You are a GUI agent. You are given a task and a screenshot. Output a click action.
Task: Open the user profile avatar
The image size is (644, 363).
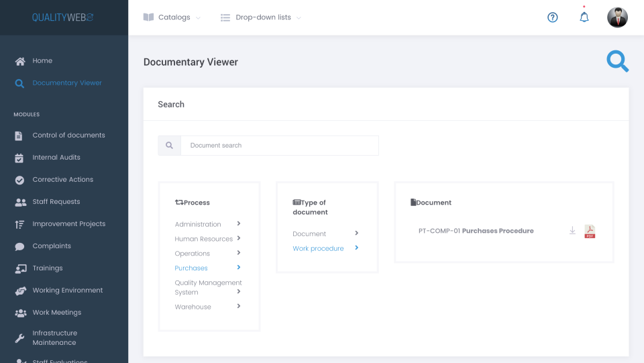click(x=617, y=17)
